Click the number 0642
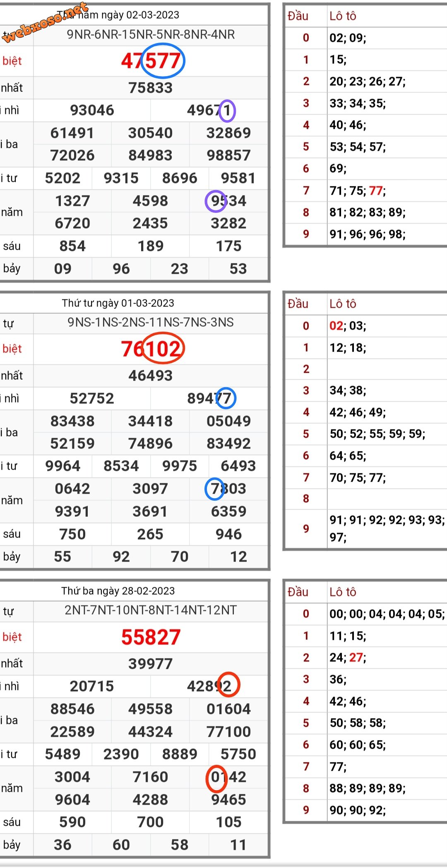The height and width of the screenshot is (868, 447). pos(72,489)
